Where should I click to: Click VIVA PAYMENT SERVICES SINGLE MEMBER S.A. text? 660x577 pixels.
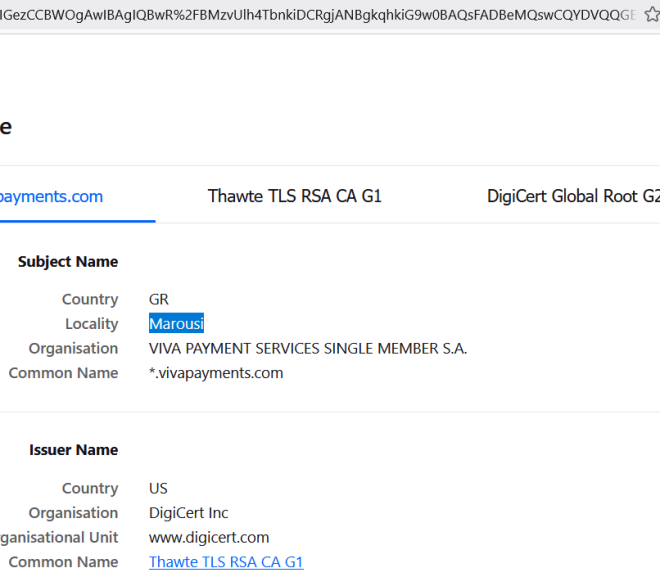pos(308,348)
